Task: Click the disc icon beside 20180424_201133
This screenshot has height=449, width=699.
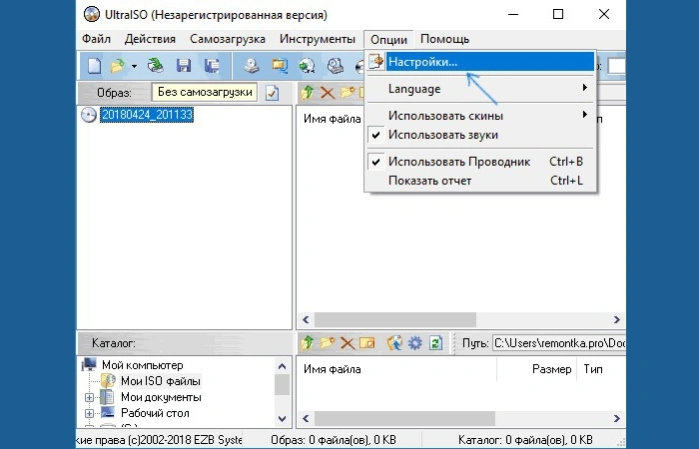Action: pos(89,115)
